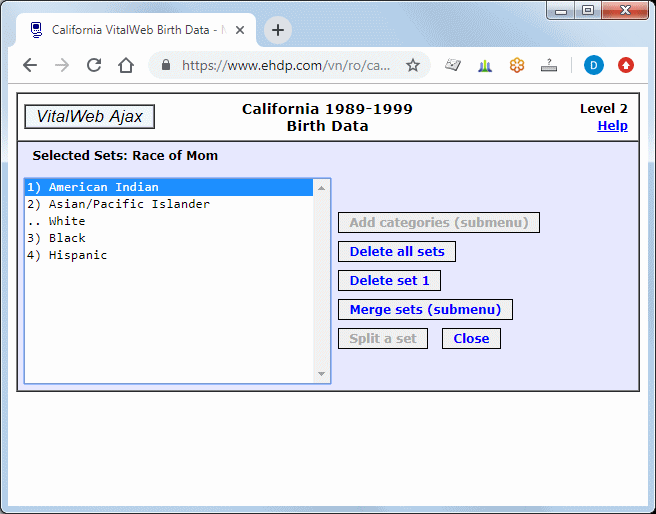Click Delete all sets button
656x514 pixels.
(397, 251)
